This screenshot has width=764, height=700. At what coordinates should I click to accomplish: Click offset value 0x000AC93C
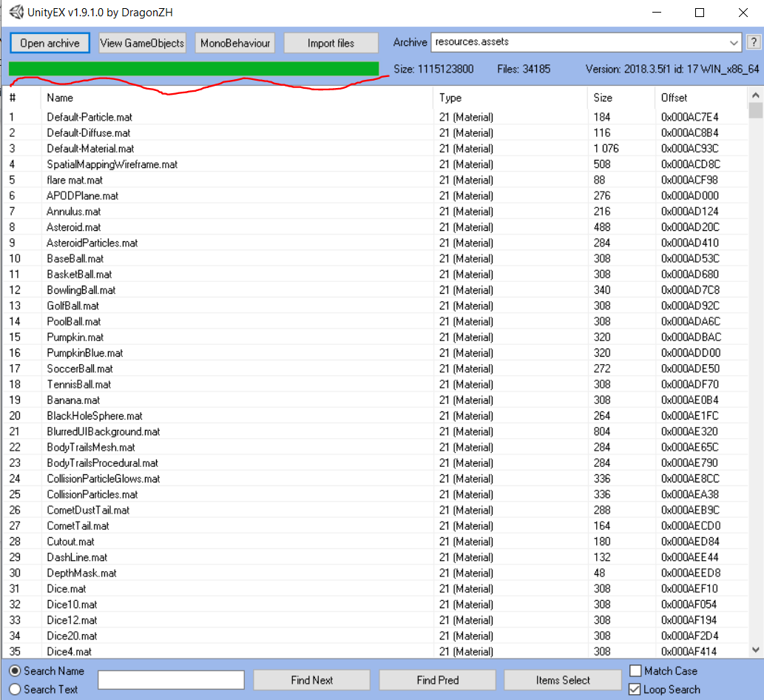coord(689,148)
